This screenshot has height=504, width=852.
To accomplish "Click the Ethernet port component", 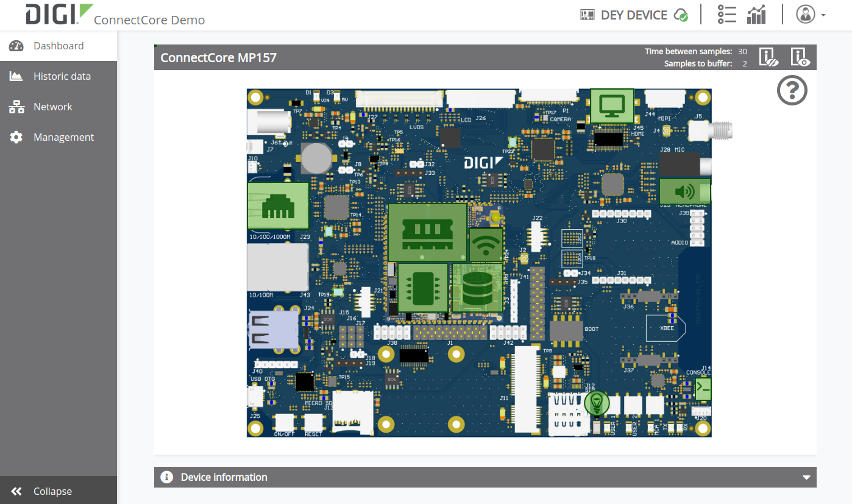I will tap(278, 207).
